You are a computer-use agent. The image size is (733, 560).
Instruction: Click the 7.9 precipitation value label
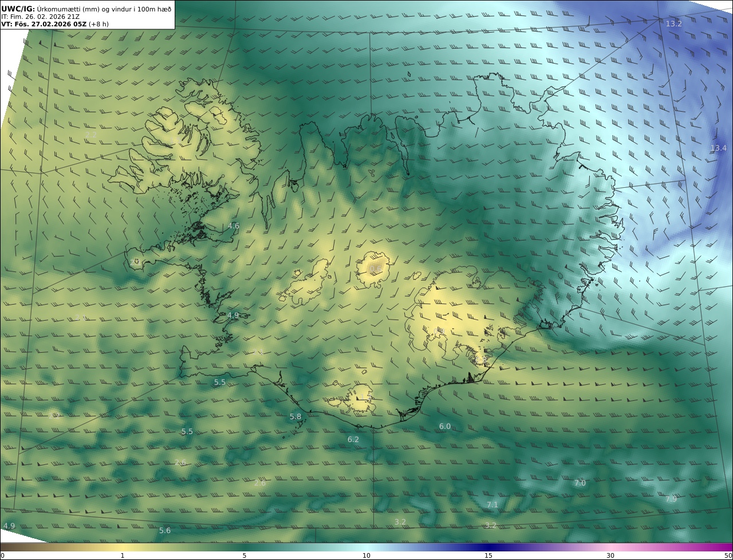(x=671, y=499)
